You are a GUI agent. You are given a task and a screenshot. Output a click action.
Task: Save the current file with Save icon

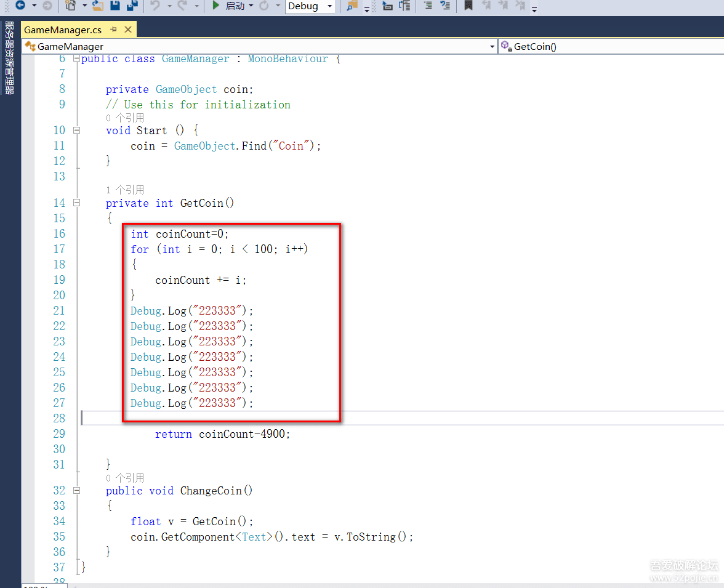coord(115,6)
